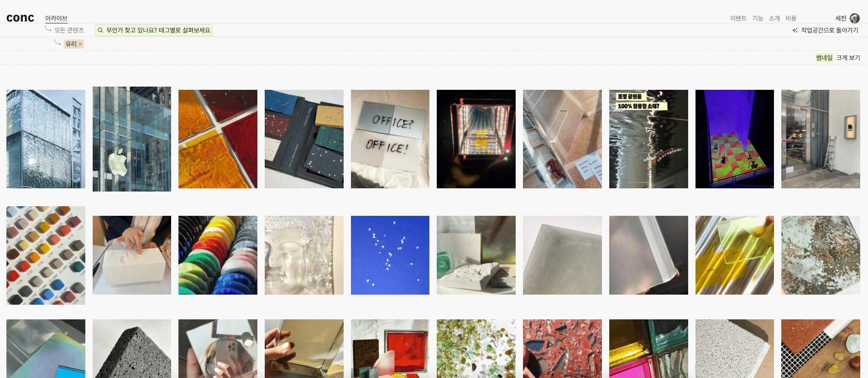
Task: Open the 기능 menu item
Action: [x=757, y=18]
